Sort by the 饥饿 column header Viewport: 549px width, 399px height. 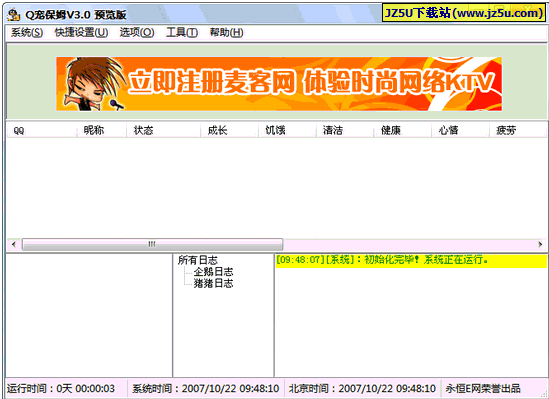287,131
